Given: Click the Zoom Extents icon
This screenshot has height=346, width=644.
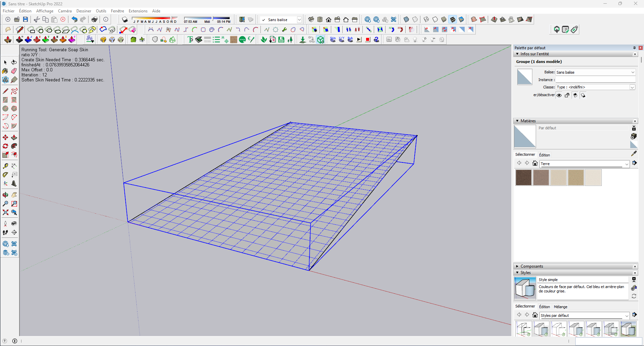Looking at the screenshot, I should (6, 212).
